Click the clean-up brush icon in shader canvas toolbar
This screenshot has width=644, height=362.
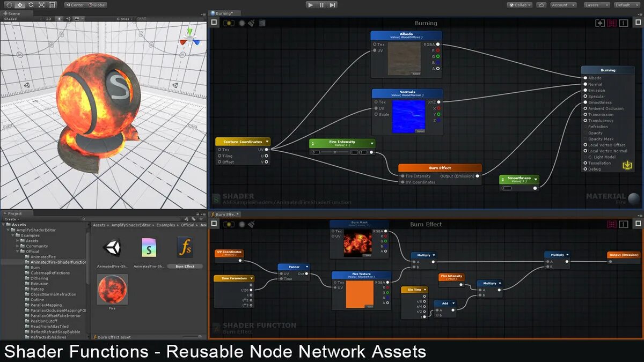coord(251,23)
